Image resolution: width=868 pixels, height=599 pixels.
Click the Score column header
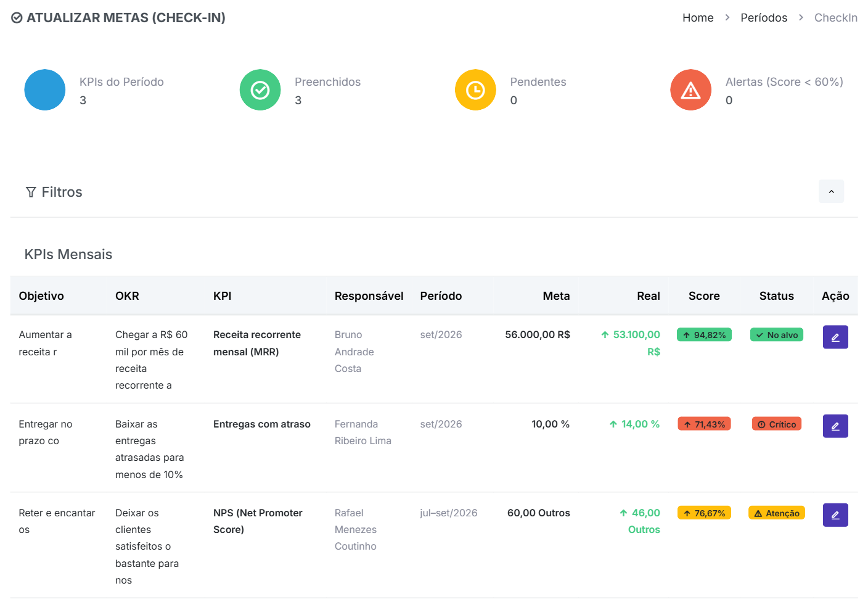click(704, 296)
